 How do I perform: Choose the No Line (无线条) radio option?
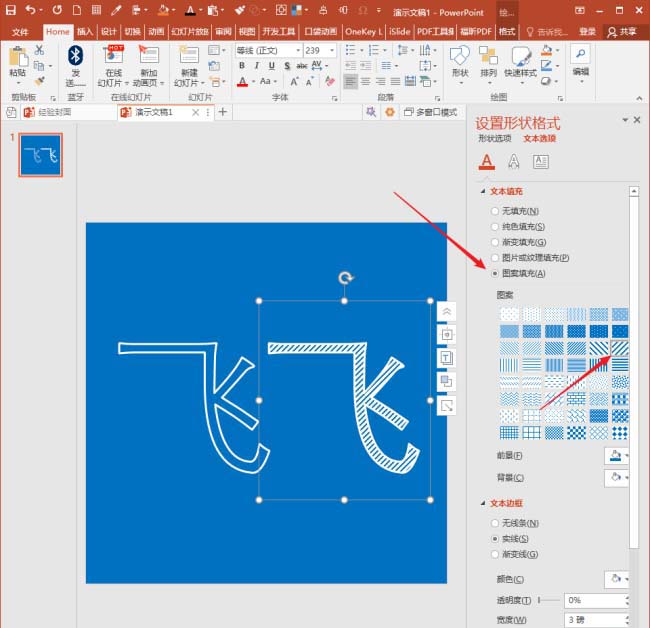[x=495, y=523]
